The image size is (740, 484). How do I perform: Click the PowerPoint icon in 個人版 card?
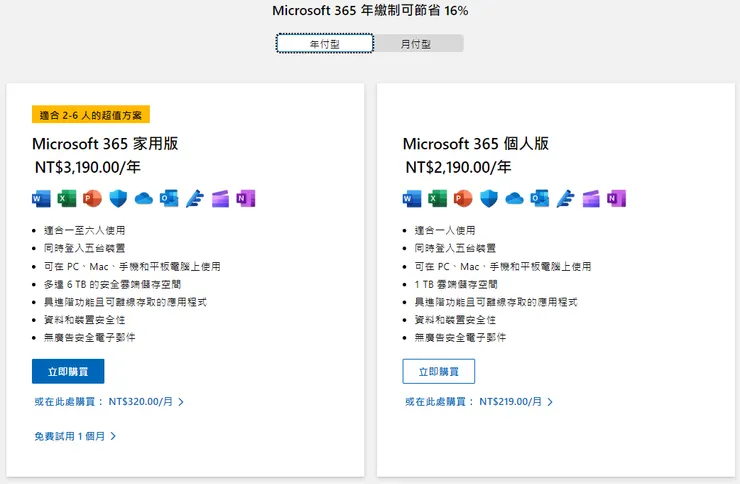[x=463, y=199]
